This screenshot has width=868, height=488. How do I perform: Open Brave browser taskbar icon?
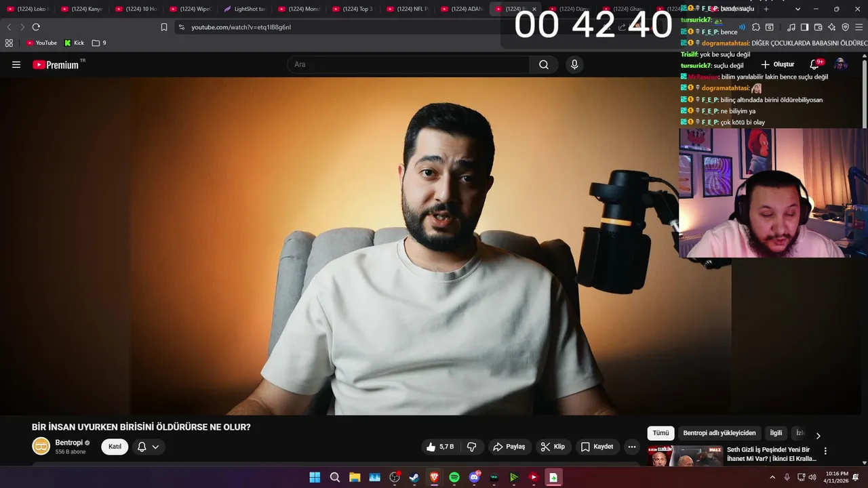click(x=434, y=477)
